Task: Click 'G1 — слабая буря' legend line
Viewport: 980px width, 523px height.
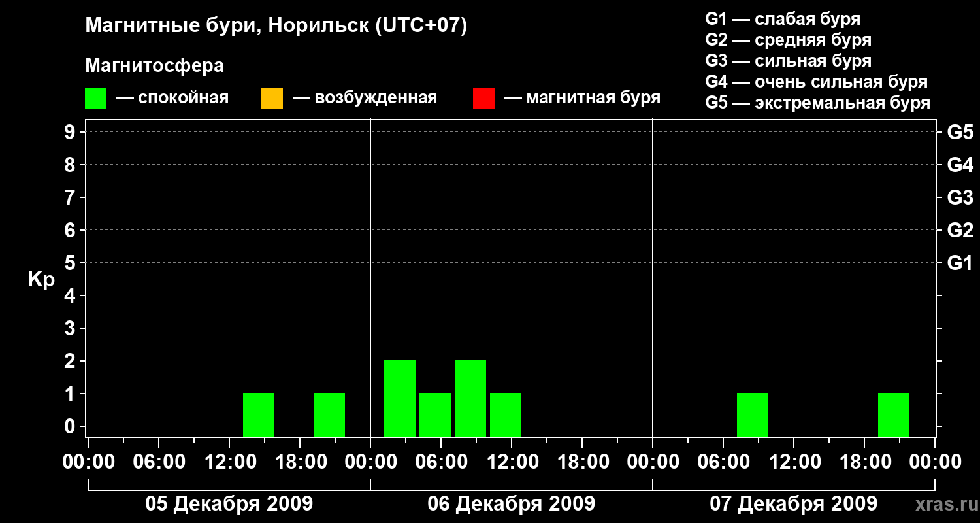Action: pos(783,19)
